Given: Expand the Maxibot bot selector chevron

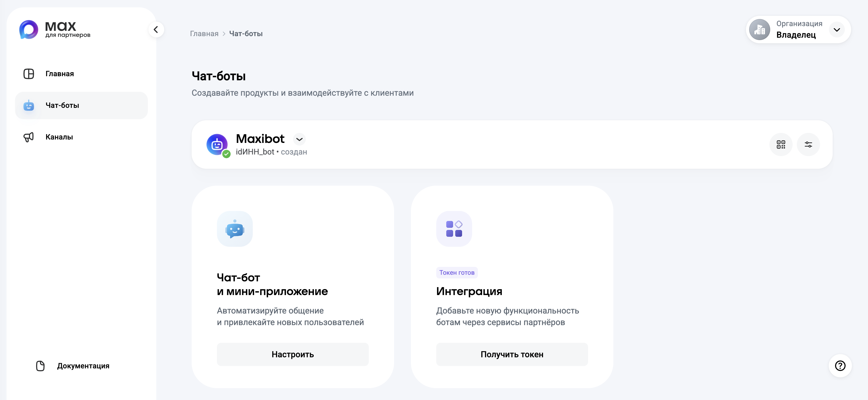Looking at the screenshot, I should [299, 139].
